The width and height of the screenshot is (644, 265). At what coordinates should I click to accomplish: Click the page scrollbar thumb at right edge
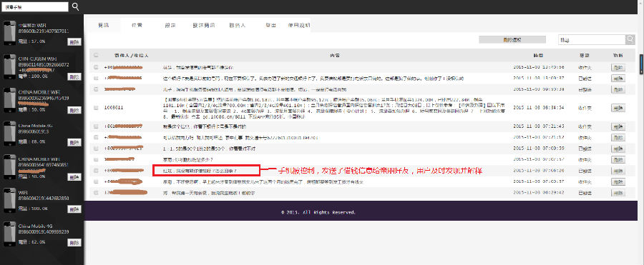pos(642,64)
